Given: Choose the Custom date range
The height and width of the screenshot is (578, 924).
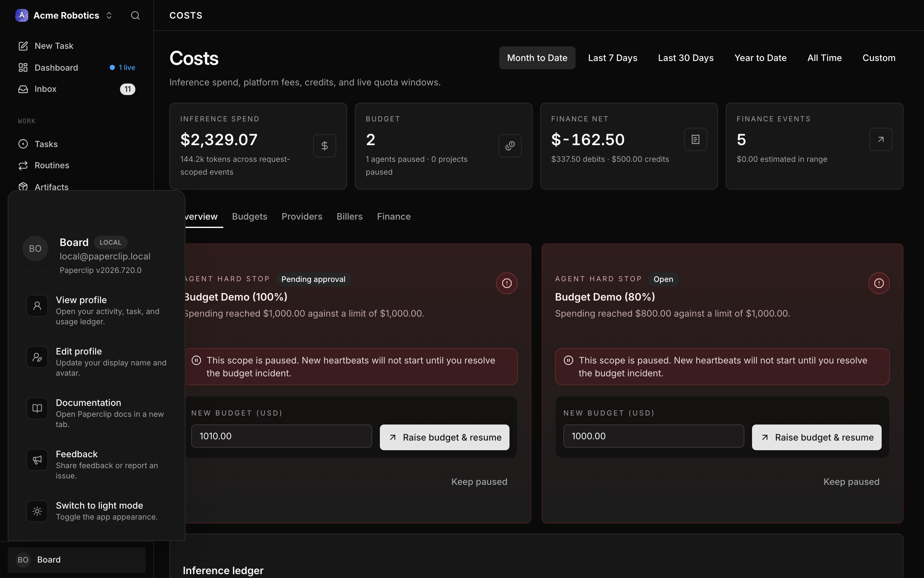Looking at the screenshot, I should pos(879,58).
